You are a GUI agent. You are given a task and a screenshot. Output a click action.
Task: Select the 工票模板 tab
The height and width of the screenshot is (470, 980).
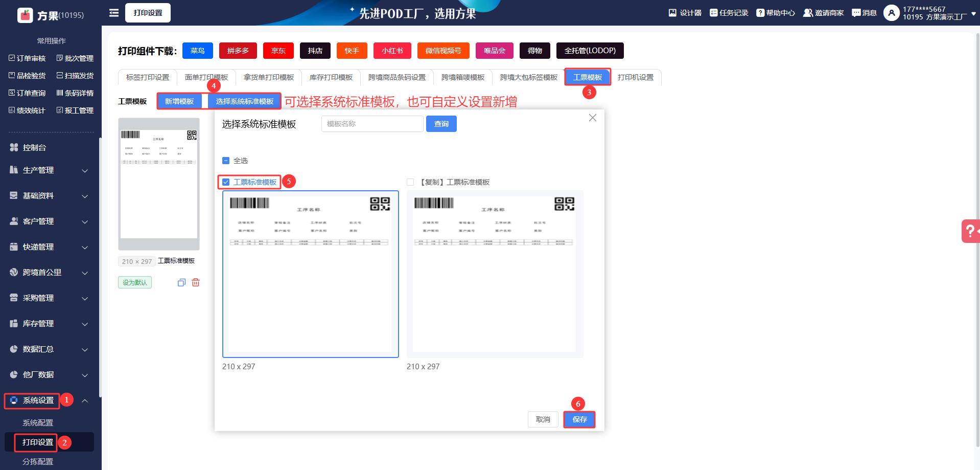[588, 77]
